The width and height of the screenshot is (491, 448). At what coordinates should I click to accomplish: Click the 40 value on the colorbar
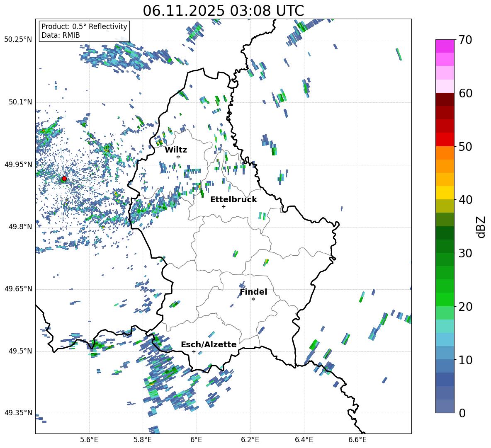[x=465, y=200]
